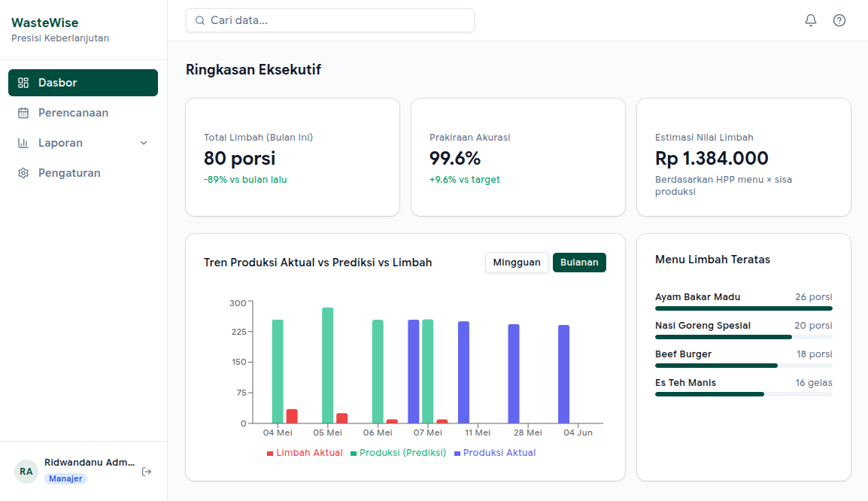Click the Menu Limbah Teratas heading
The height and width of the screenshot is (501, 868).
712,260
